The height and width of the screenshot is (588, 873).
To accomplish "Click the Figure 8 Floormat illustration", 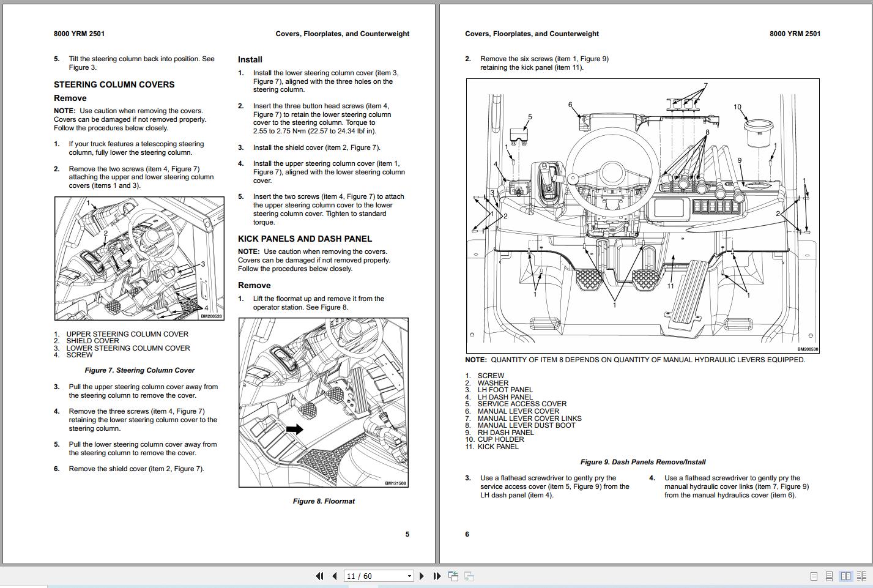I will click(x=323, y=403).
